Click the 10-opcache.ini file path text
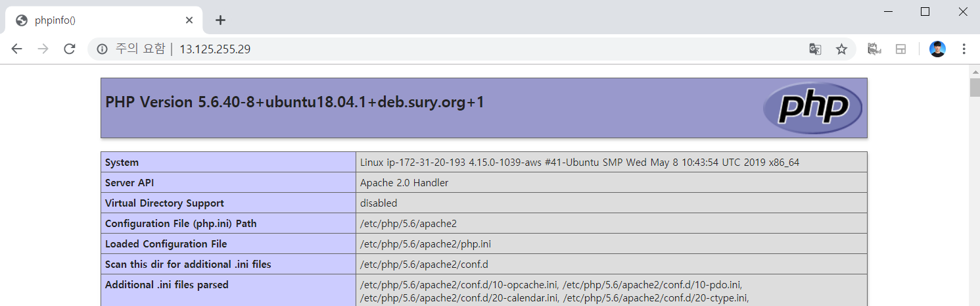Image resolution: width=980 pixels, height=306 pixels. (x=458, y=285)
